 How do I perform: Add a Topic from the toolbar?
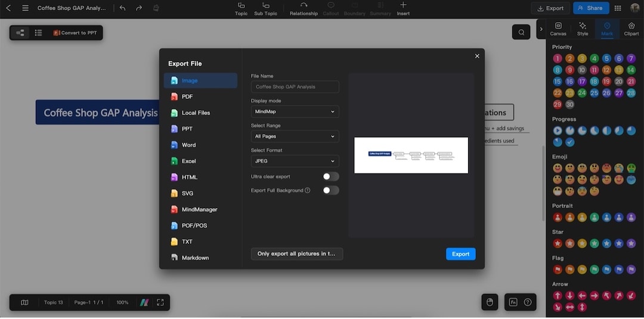click(x=241, y=8)
